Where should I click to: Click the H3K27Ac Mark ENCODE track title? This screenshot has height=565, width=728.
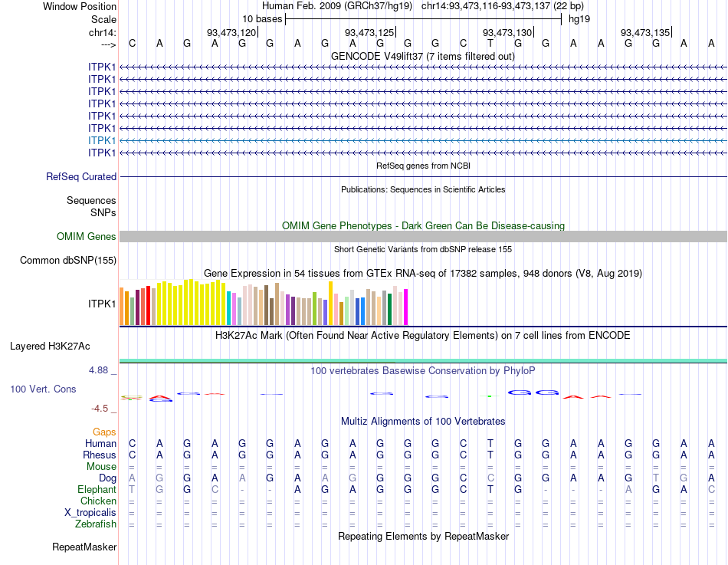(x=422, y=336)
